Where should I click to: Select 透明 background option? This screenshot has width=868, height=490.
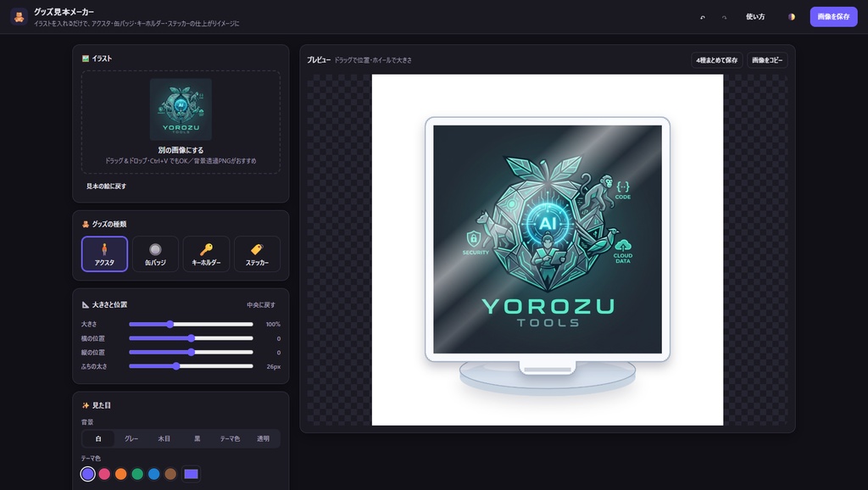[263, 438]
